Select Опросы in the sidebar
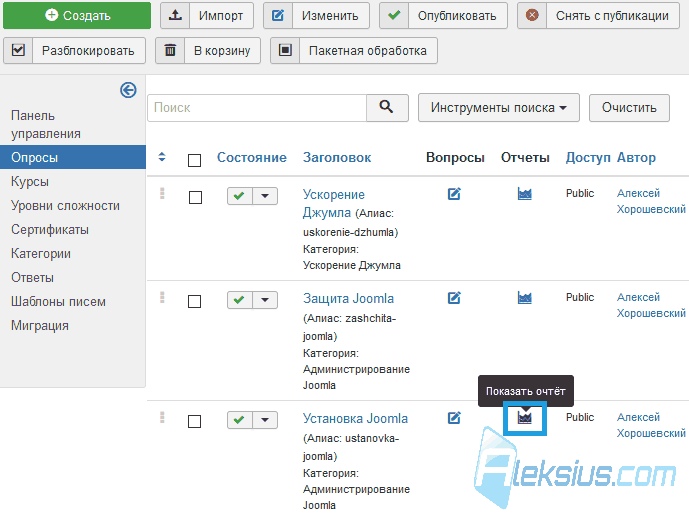The image size is (689, 520). click(73, 157)
